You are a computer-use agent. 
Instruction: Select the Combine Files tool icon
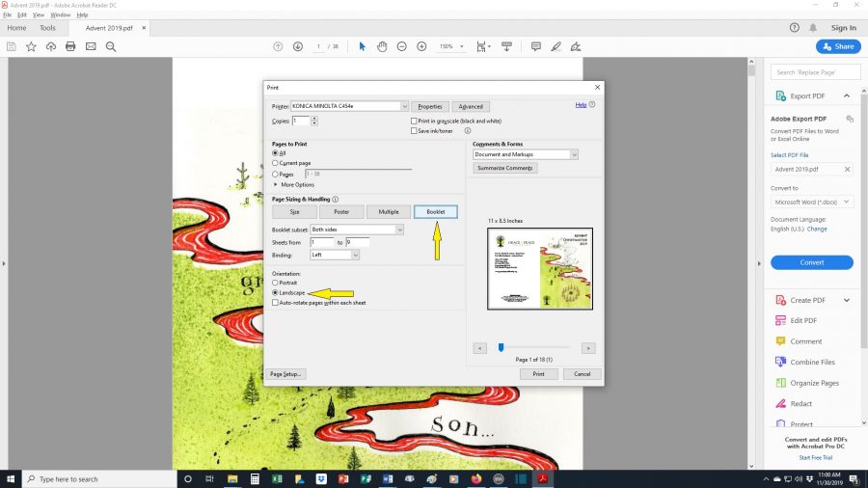[781, 363]
